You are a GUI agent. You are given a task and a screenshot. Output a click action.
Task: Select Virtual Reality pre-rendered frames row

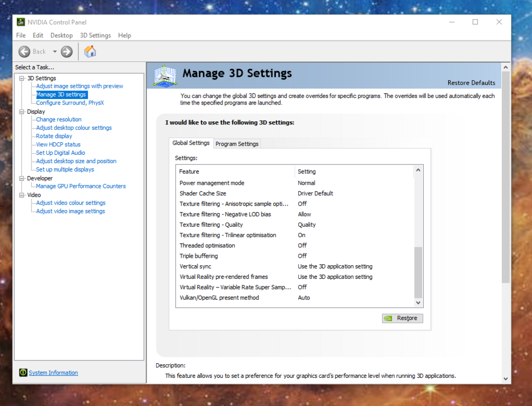pos(295,277)
